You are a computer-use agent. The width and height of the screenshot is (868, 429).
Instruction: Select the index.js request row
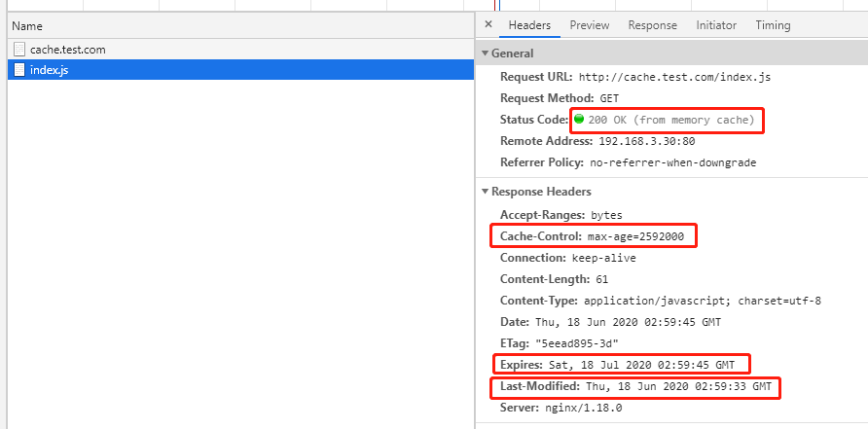(240, 70)
